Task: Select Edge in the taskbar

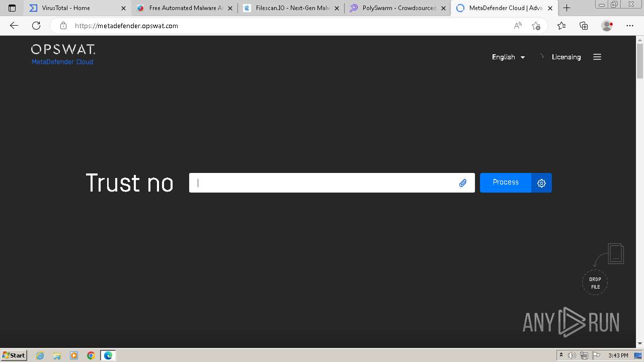Action: pyautogui.click(x=108, y=355)
